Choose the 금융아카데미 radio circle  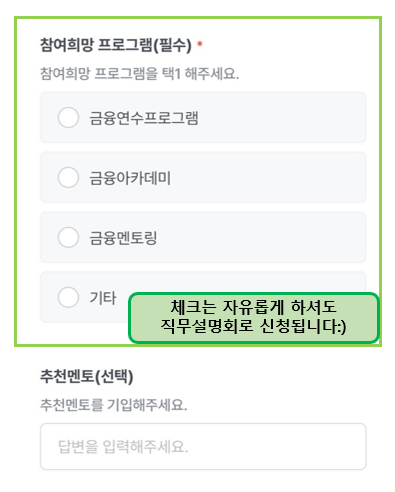click(68, 177)
